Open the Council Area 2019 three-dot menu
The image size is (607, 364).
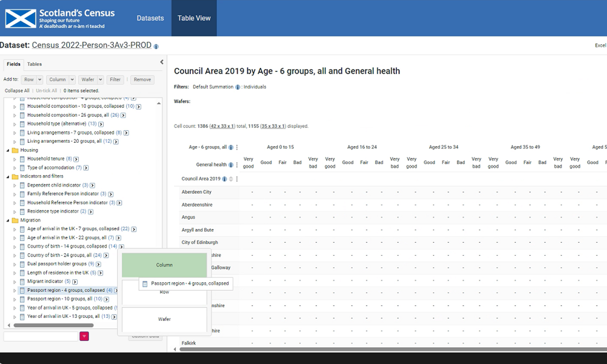coord(237,179)
